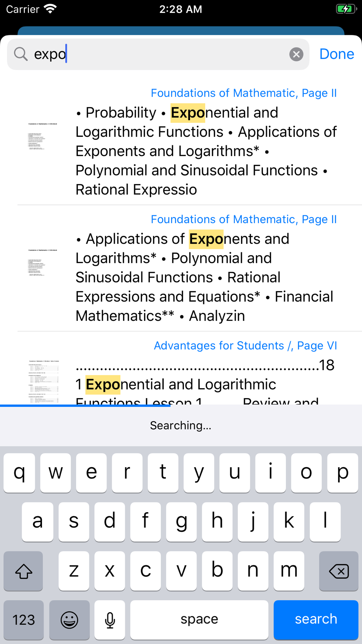
Task: Tap Done to dismiss search
Action: [x=337, y=54]
